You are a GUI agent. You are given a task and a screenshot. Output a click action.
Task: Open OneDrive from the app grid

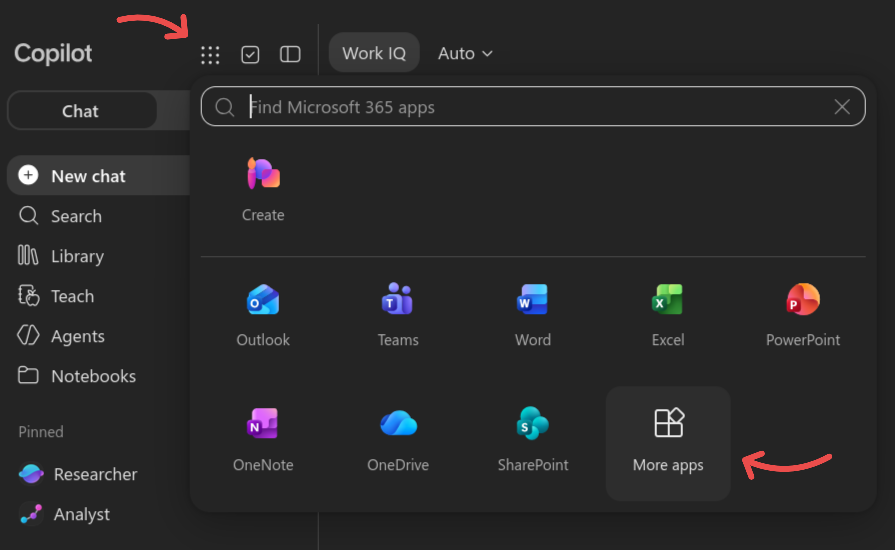398,440
